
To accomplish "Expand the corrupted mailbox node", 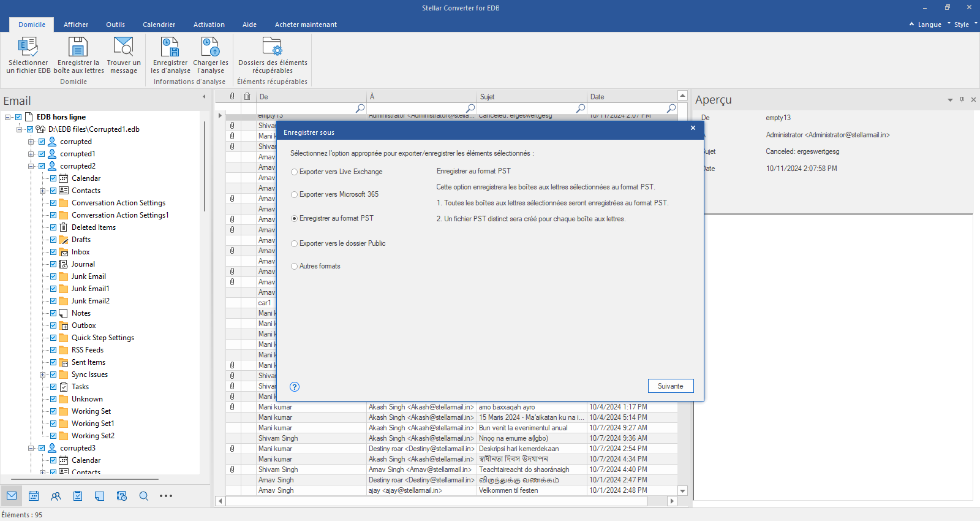I will (31, 142).
